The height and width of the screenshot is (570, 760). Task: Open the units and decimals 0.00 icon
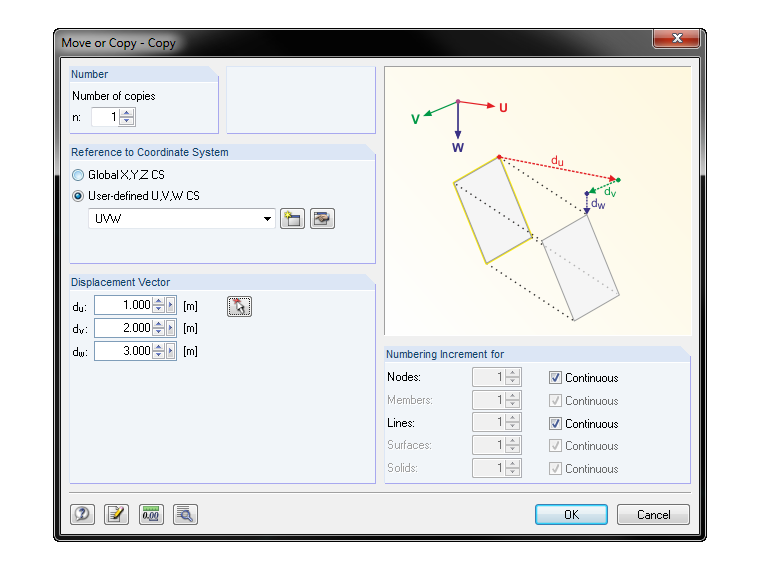151,514
